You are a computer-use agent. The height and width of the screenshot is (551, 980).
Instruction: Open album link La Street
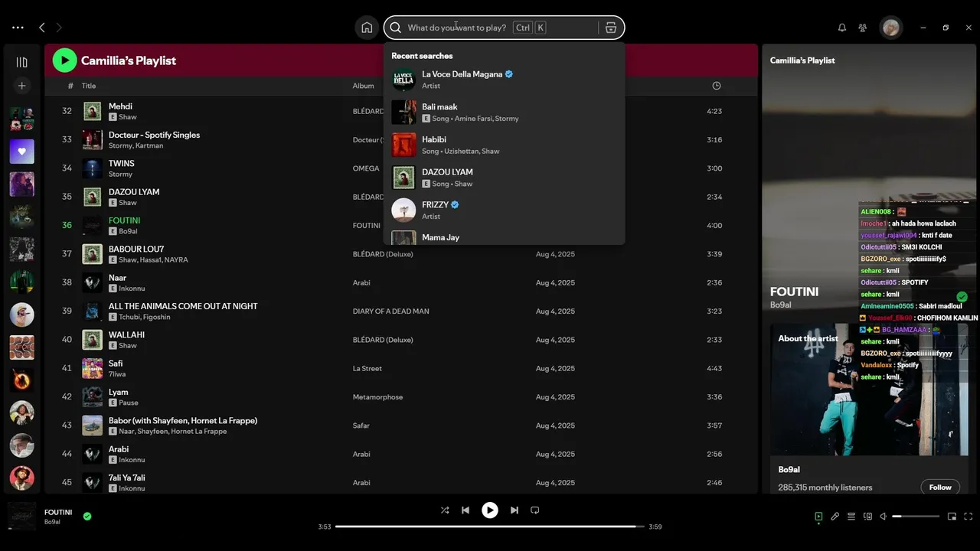[367, 368]
